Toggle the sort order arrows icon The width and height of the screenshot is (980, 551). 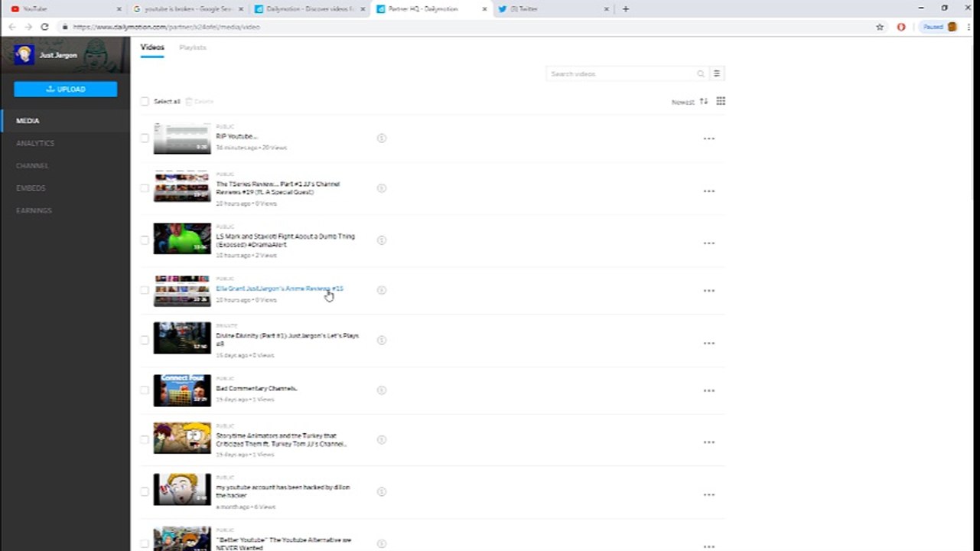tap(704, 101)
